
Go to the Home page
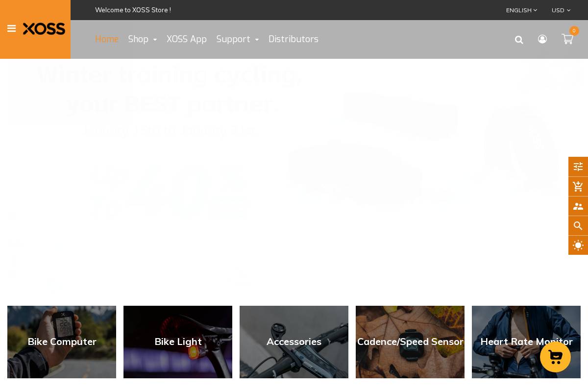click(107, 39)
